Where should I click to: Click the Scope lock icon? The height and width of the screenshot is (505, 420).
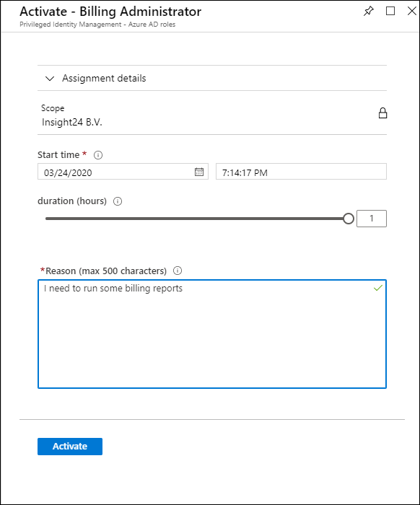(382, 113)
